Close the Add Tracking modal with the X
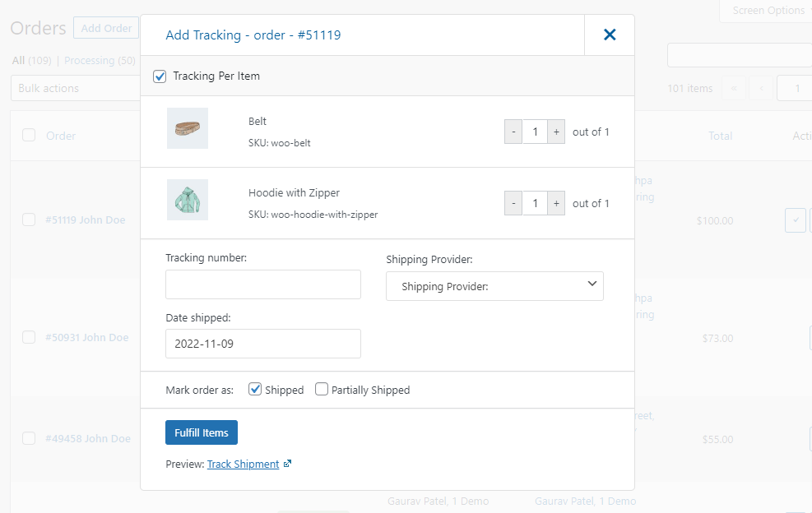The width and height of the screenshot is (812, 513). point(609,35)
